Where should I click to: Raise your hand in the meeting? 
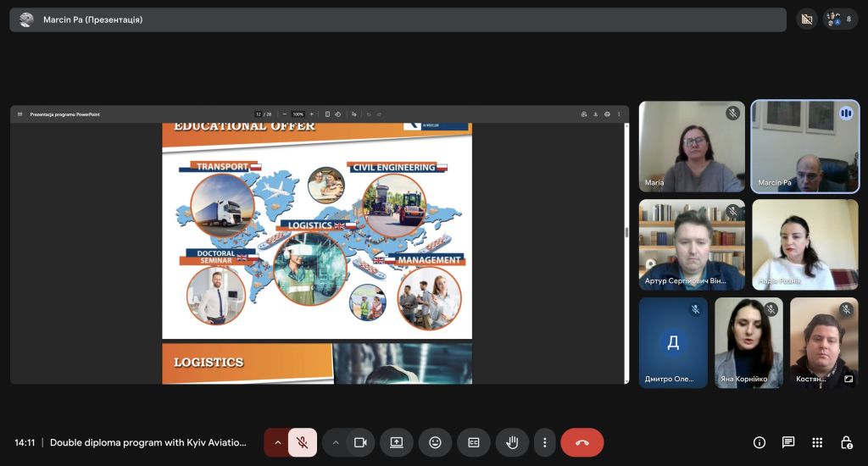pyautogui.click(x=512, y=442)
